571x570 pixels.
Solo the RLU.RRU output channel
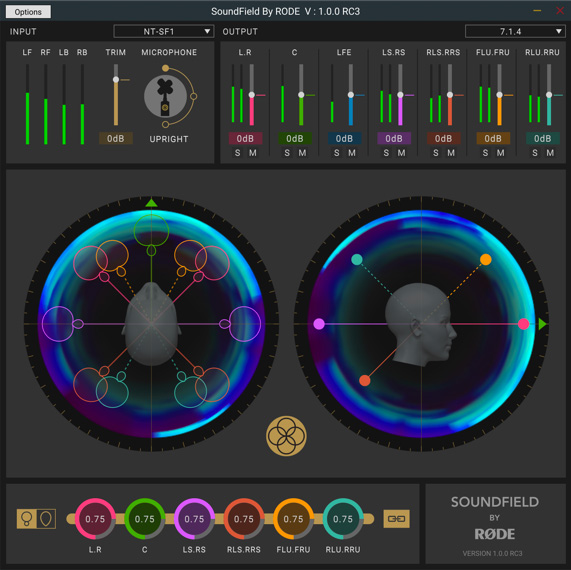click(x=535, y=153)
